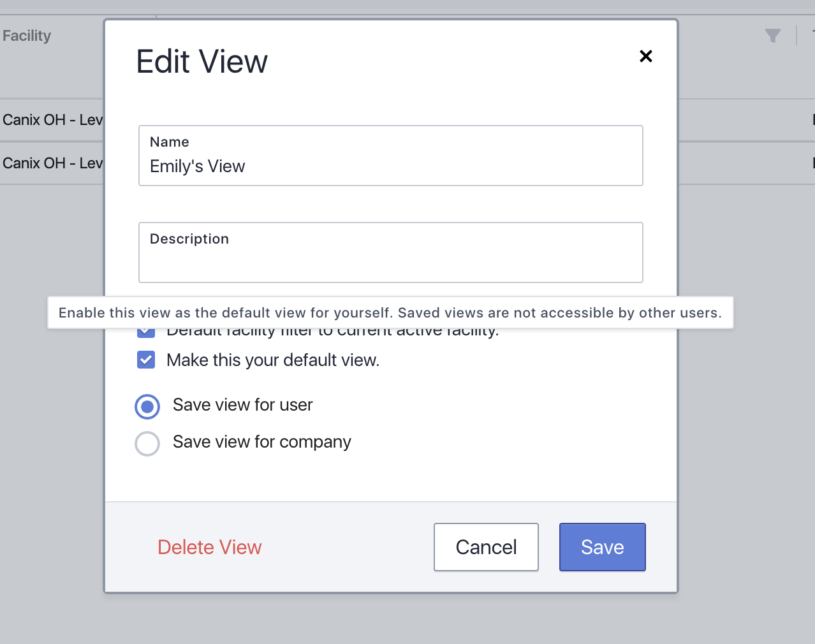Click the Cancel button
The width and height of the screenshot is (815, 644).
(x=486, y=547)
